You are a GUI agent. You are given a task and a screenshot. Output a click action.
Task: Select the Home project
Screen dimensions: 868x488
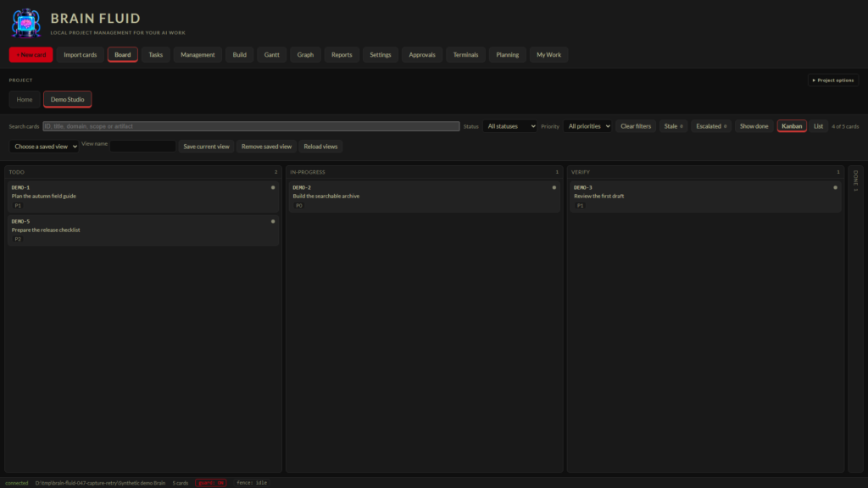(x=25, y=100)
